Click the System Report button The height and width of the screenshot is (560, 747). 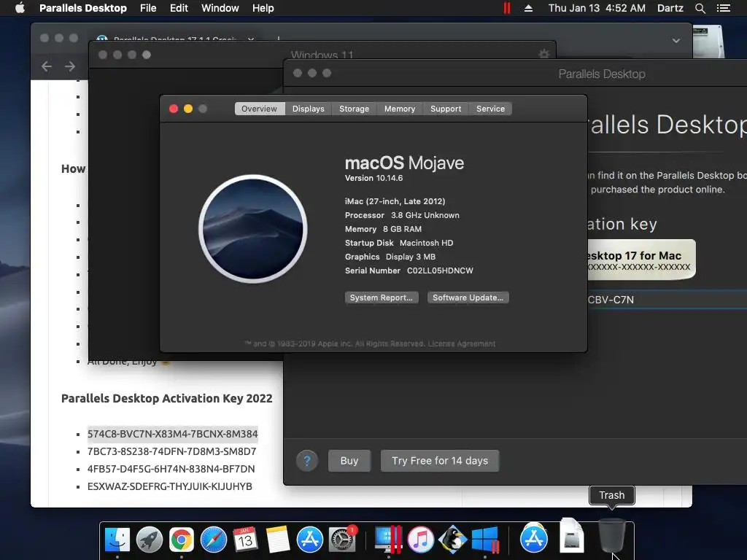coord(382,297)
